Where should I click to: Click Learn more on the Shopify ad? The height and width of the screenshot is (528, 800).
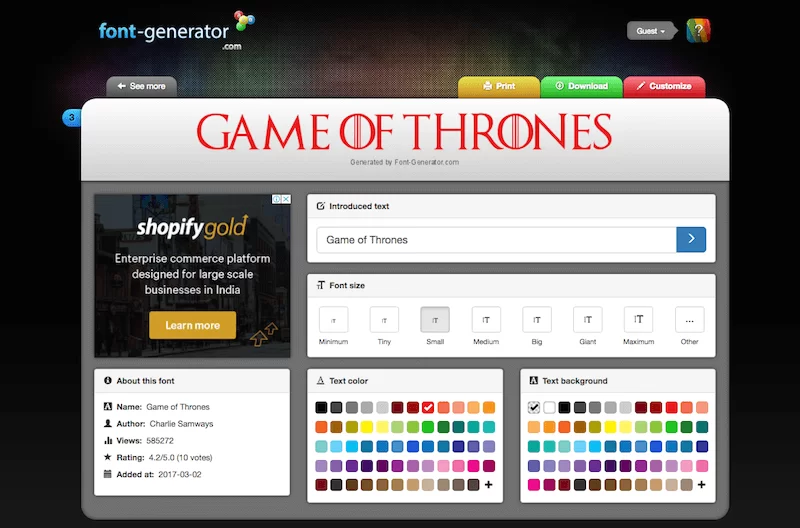click(192, 325)
